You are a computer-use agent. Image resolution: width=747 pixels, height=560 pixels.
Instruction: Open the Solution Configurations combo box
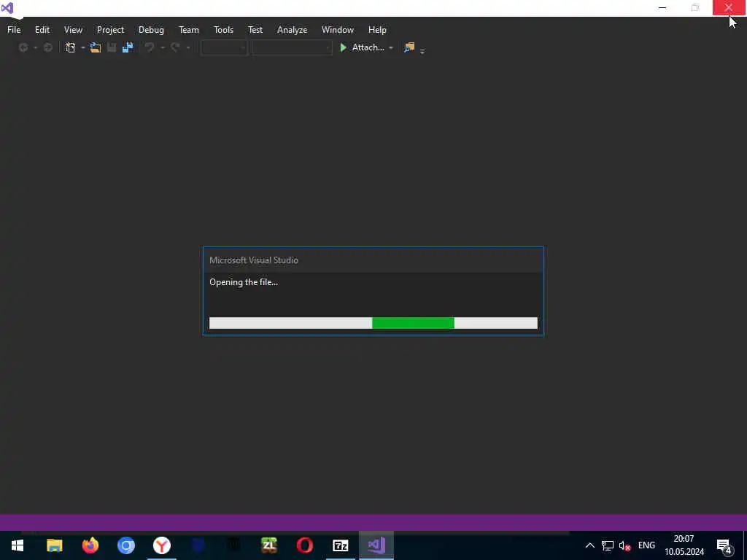coord(224,47)
